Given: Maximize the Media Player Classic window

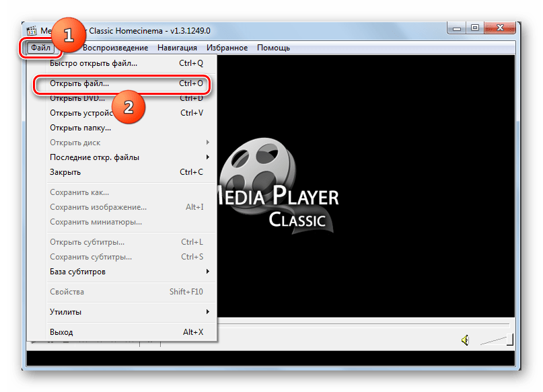Looking at the screenshot, I should pos(475,28).
